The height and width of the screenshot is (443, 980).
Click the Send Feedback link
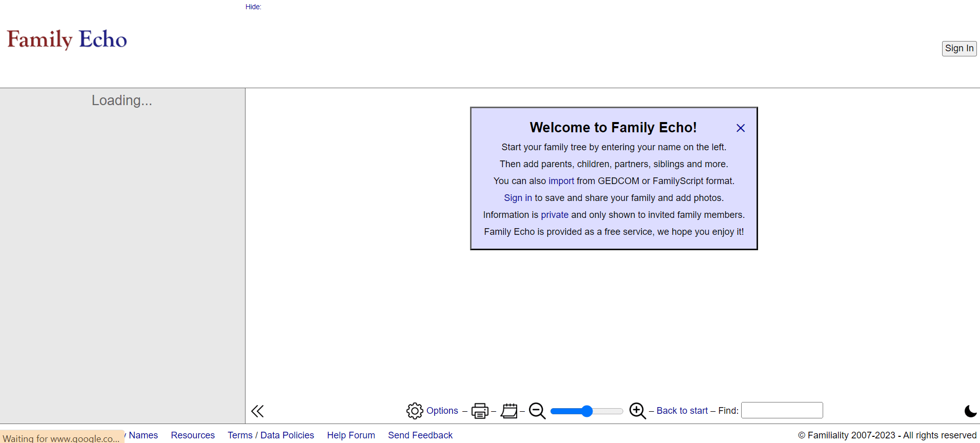coord(420,435)
